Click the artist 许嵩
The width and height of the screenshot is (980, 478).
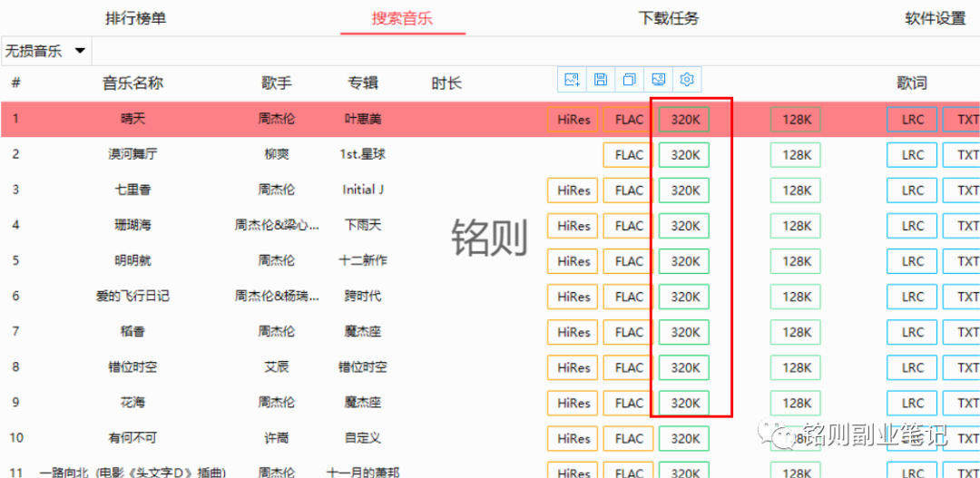277,438
